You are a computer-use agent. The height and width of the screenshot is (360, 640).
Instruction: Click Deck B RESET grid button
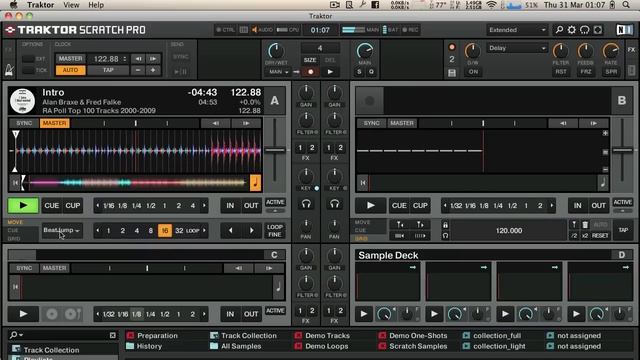click(x=600, y=236)
